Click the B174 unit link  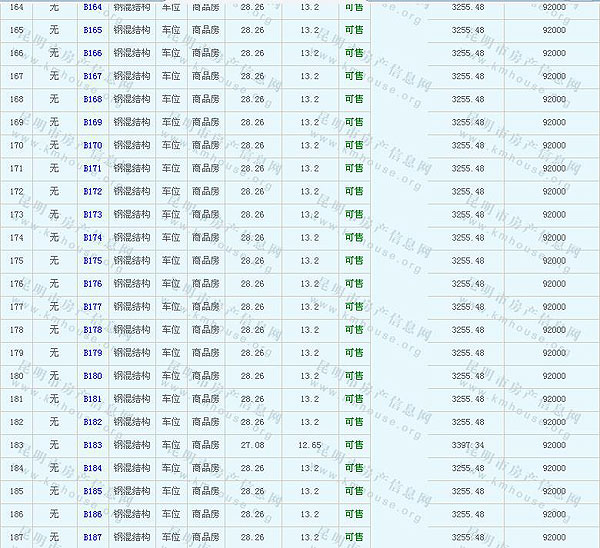[92, 237]
